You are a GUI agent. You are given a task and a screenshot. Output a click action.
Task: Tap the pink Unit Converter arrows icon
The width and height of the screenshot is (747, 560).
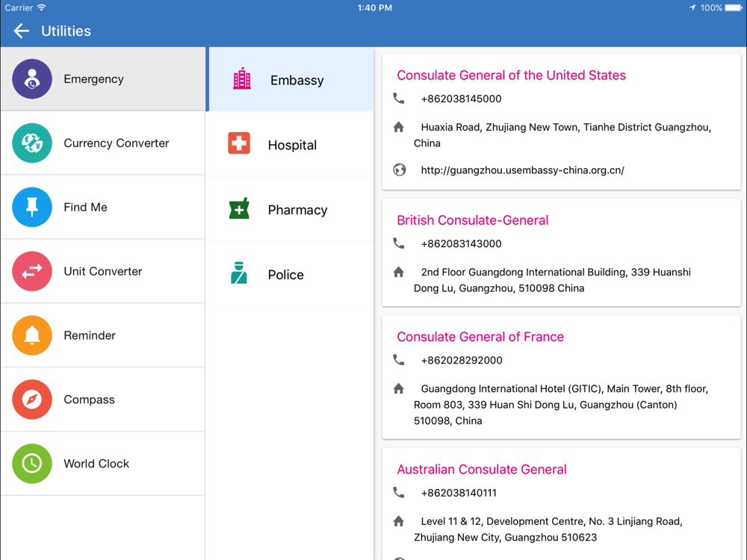[32, 271]
